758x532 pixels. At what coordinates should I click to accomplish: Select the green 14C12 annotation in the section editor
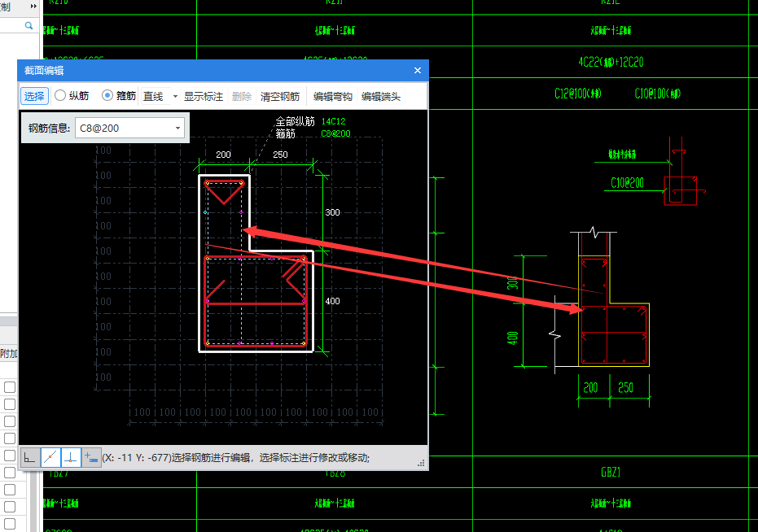334,121
